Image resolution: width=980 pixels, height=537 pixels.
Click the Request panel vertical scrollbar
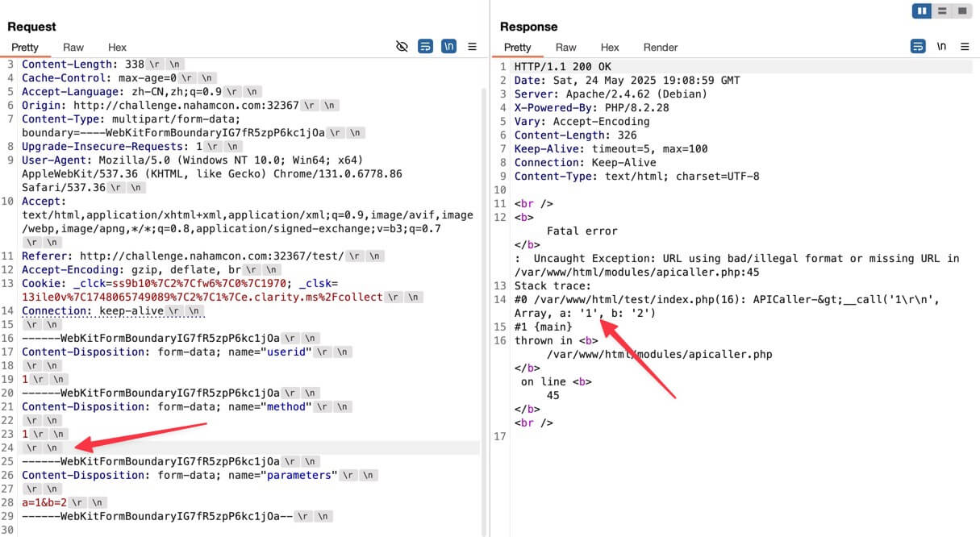(486, 312)
